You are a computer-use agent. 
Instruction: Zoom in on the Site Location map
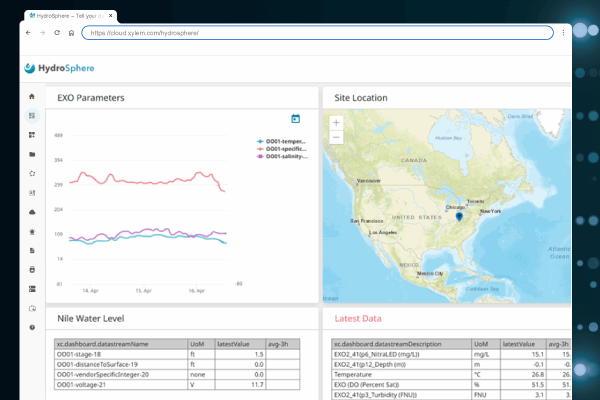pyautogui.click(x=336, y=123)
